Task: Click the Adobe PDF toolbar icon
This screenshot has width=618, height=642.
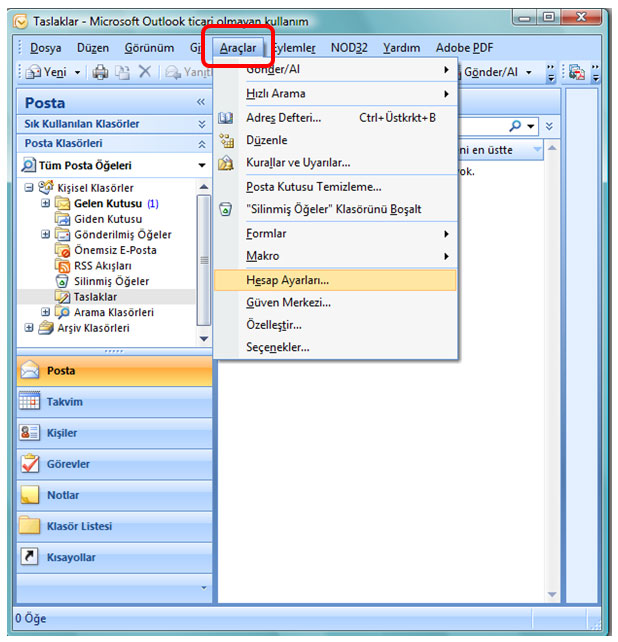Action: (x=577, y=72)
